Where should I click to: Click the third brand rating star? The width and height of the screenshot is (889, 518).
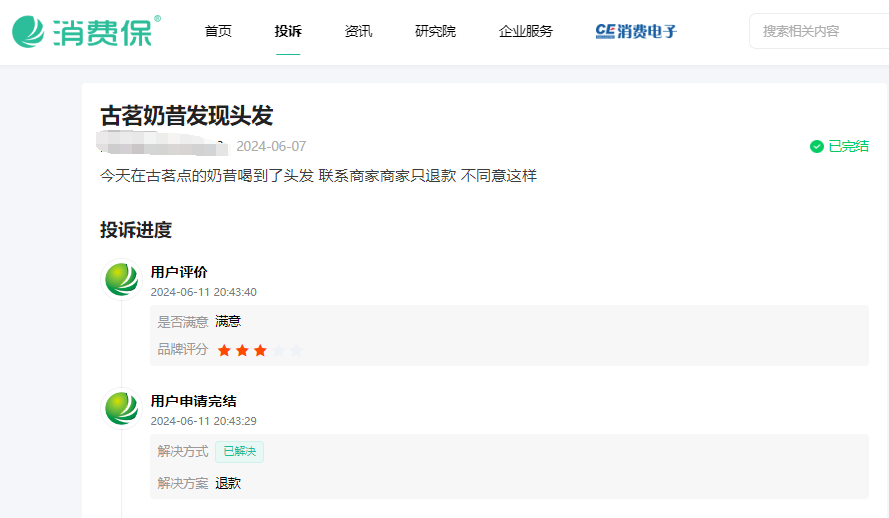click(260, 350)
